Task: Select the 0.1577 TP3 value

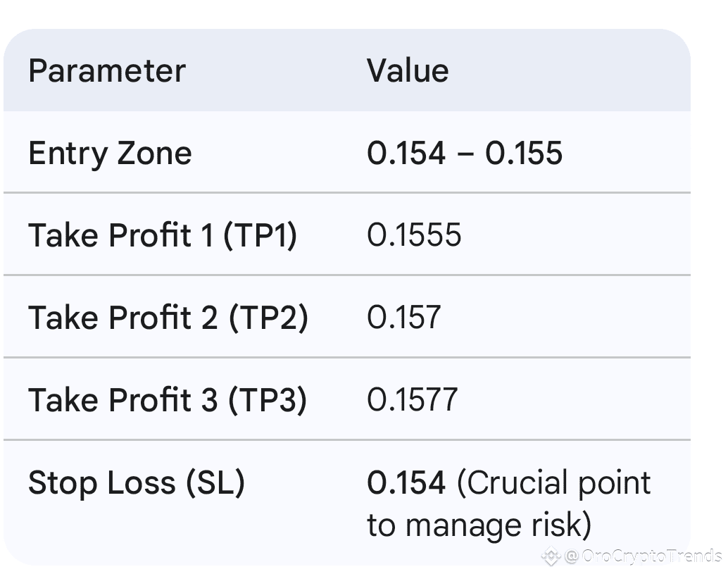Action: pyautogui.click(x=413, y=399)
